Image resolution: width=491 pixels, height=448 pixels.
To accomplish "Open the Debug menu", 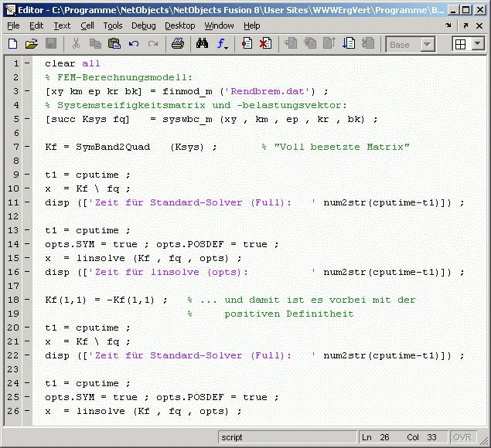I will pos(143,25).
